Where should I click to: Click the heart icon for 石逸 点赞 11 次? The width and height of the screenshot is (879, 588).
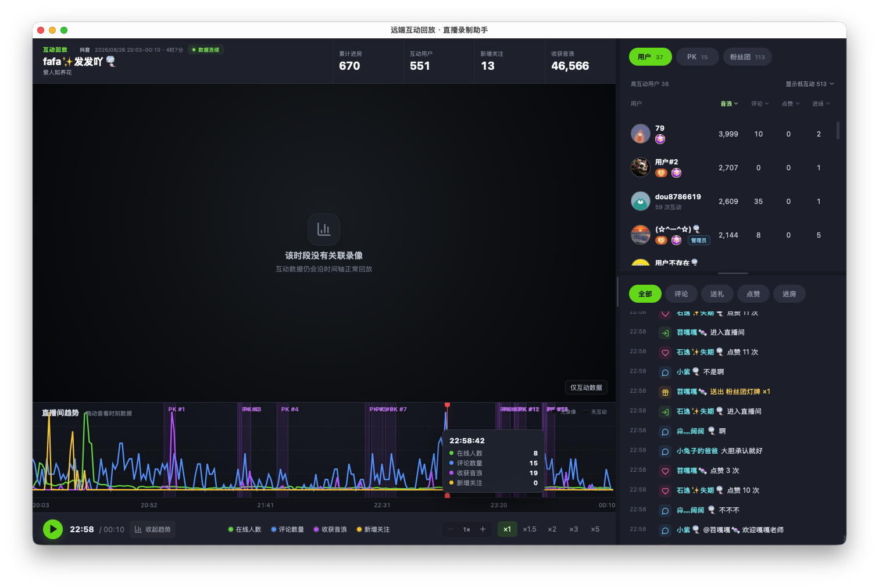[665, 353]
